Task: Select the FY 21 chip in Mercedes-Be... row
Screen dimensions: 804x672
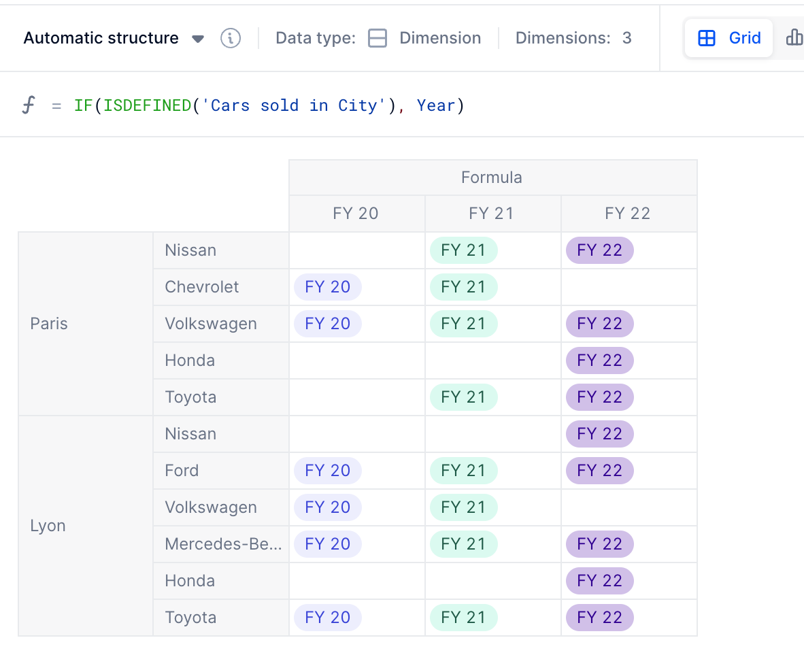Action: pyautogui.click(x=463, y=544)
